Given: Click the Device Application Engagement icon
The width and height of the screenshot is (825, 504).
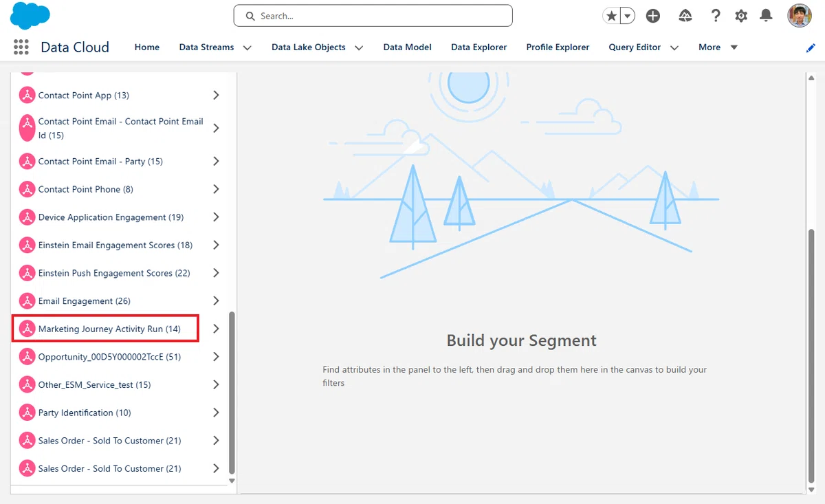Looking at the screenshot, I should click(x=27, y=217).
